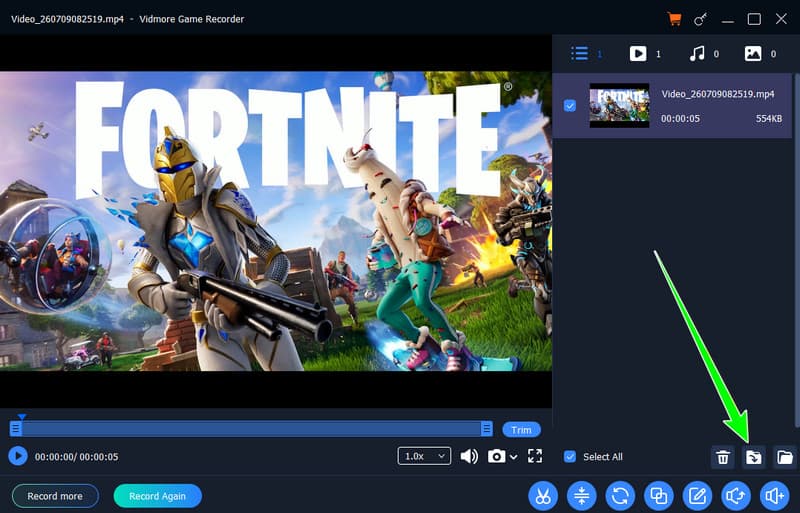
Task: Open the shopping cart purchase icon
Action: tap(674, 19)
